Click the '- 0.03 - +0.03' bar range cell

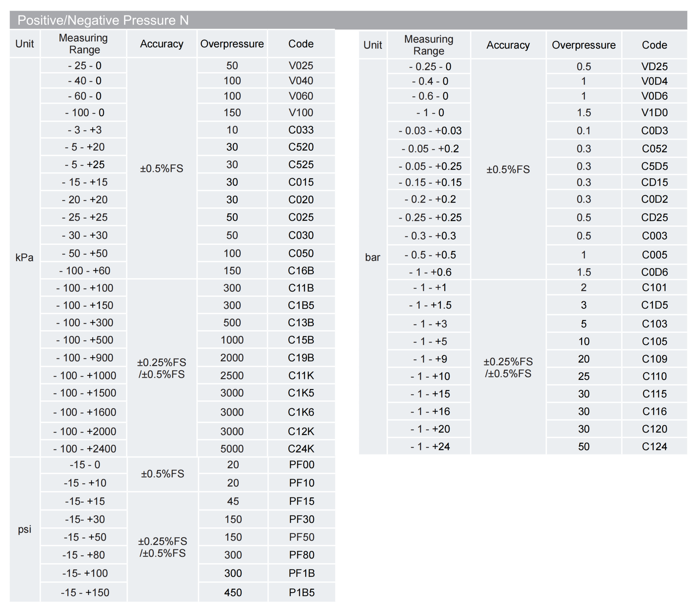click(430, 131)
